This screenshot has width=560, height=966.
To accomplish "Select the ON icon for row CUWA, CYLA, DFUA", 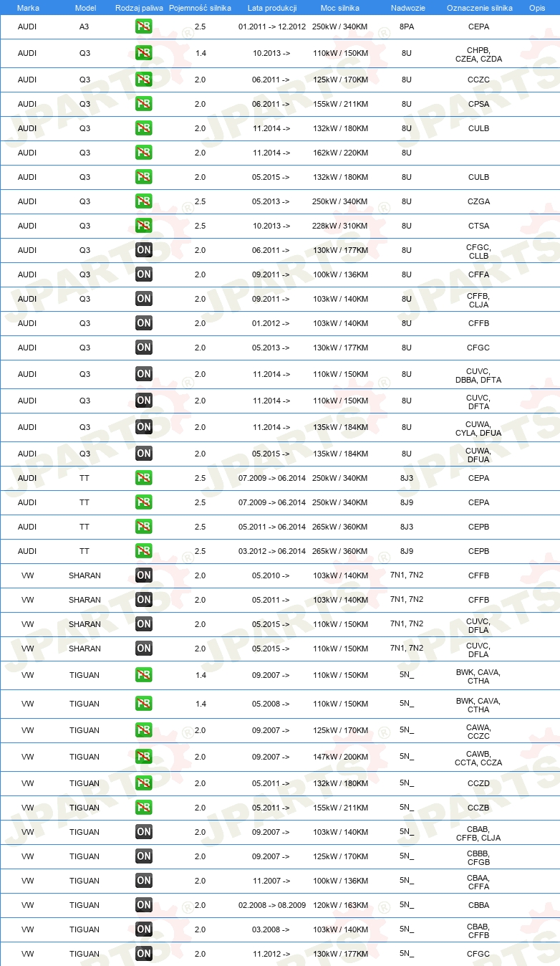I will (144, 427).
